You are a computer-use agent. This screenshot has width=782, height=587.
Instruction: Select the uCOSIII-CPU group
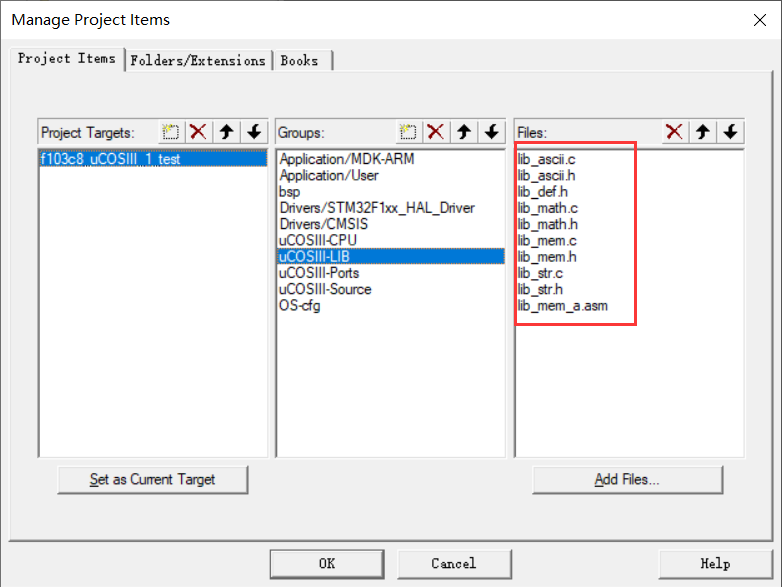click(x=391, y=240)
